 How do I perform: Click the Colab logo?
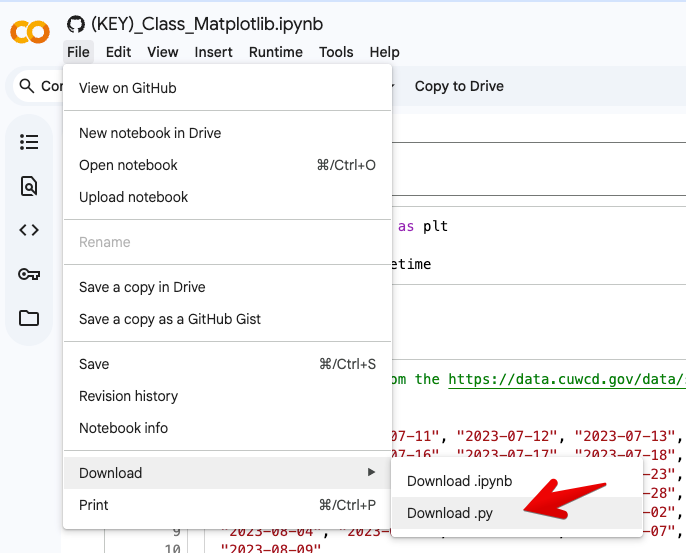tap(30, 32)
